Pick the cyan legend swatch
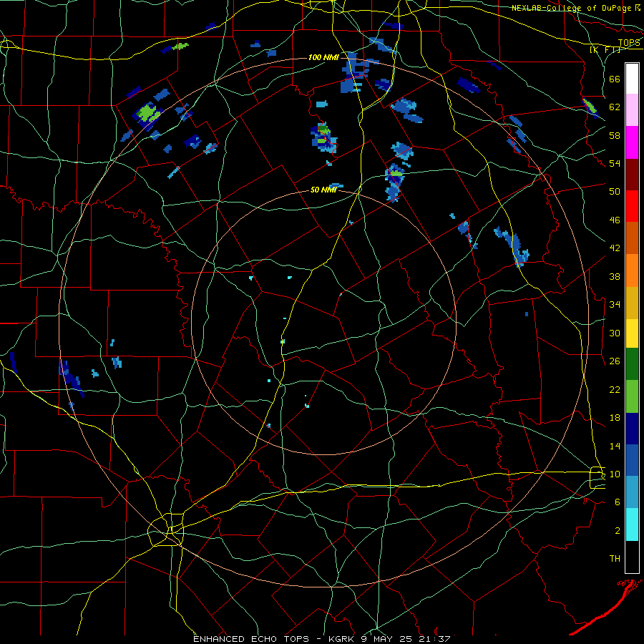This screenshot has height=644, width=644. (632, 525)
